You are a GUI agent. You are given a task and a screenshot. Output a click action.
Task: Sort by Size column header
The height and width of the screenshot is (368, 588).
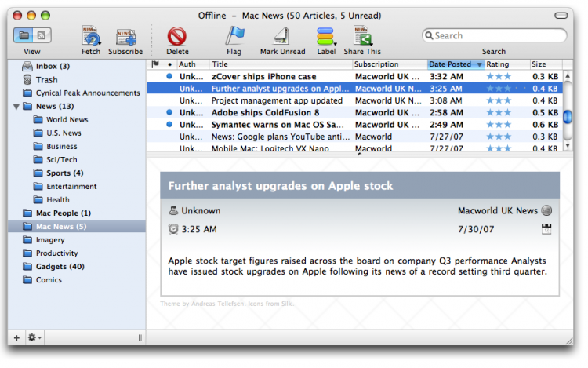pos(546,64)
